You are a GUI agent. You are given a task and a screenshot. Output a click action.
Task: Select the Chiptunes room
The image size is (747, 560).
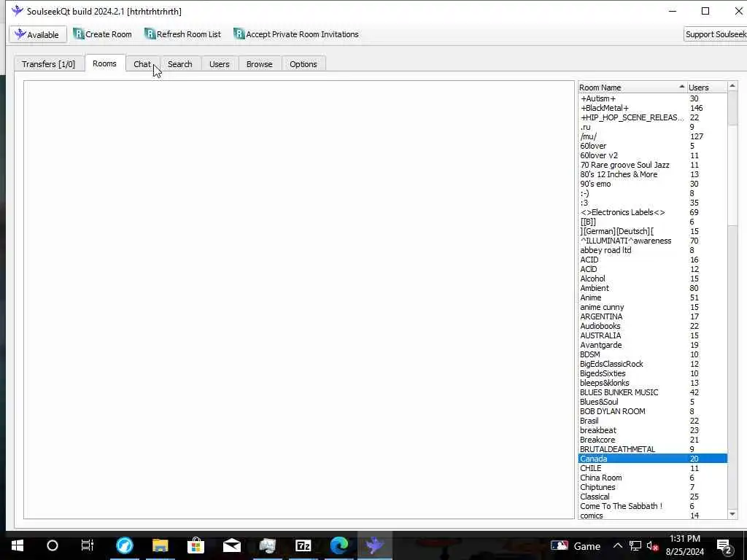pyautogui.click(x=653, y=487)
